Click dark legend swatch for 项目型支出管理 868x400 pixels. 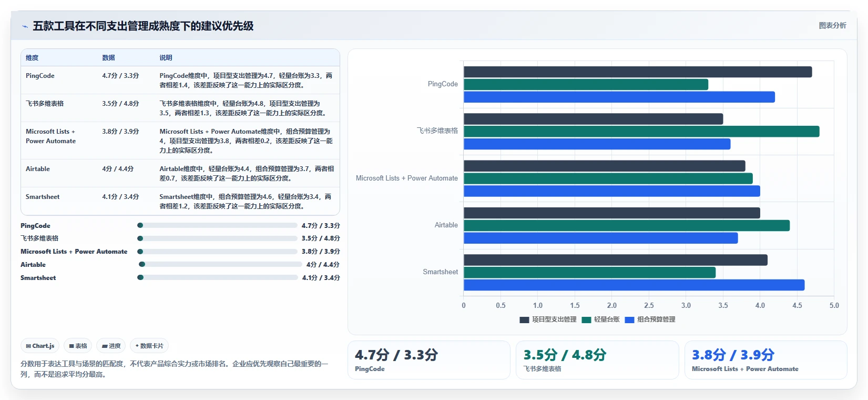point(524,319)
